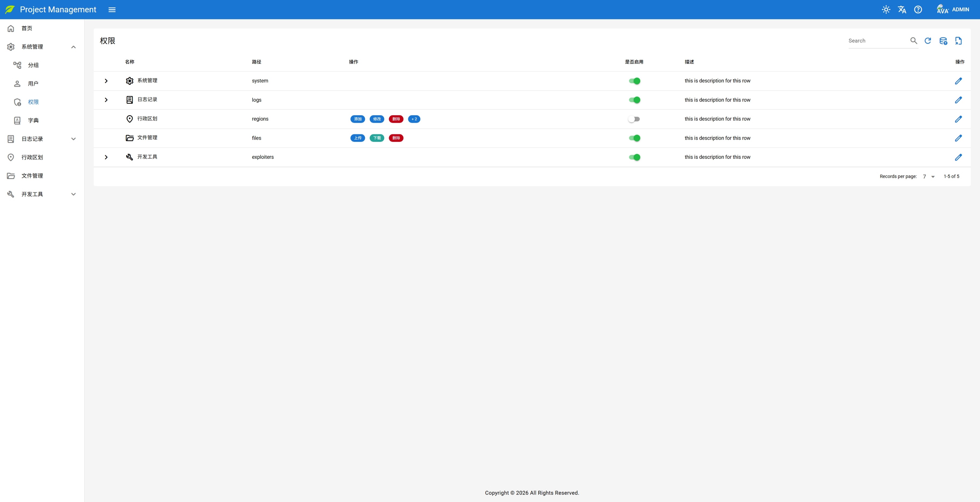Disable the 文件管理 files toggle switch

[x=634, y=138]
